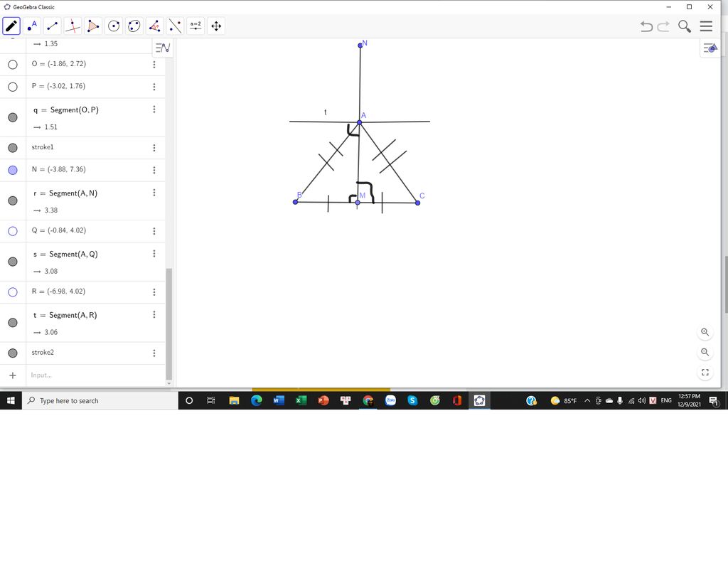728x588 pixels.
Task: Select the Angle tool
Action: pyautogui.click(x=154, y=26)
